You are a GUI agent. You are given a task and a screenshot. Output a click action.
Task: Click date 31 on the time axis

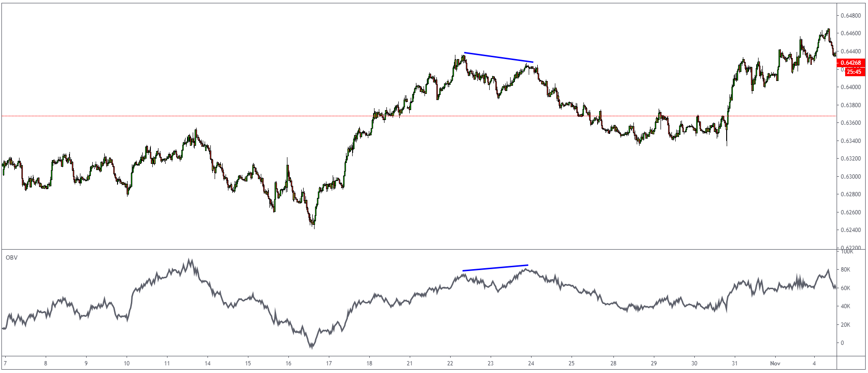tap(735, 363)
